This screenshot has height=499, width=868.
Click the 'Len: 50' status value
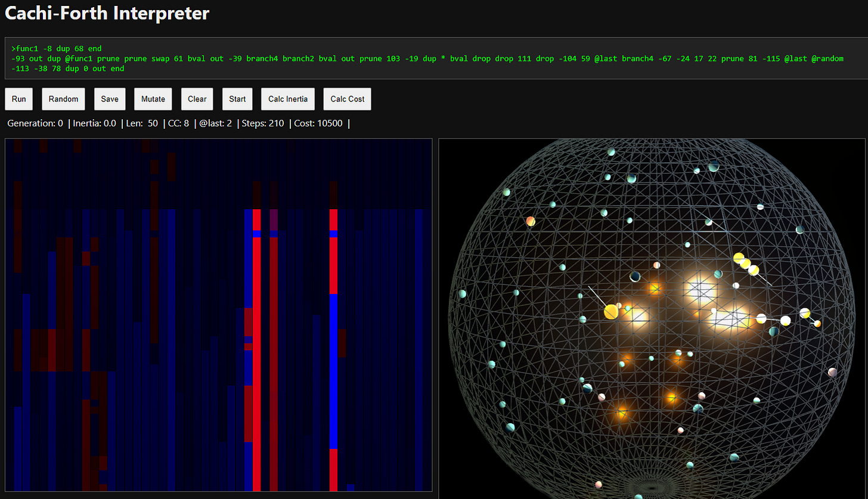(x=142, y=123)
